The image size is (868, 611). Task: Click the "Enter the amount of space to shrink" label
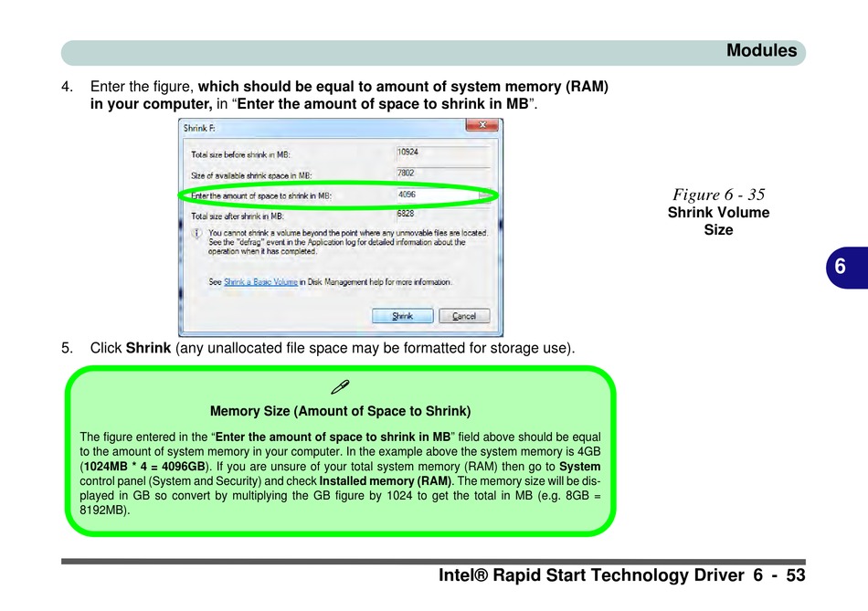[260, 196]
